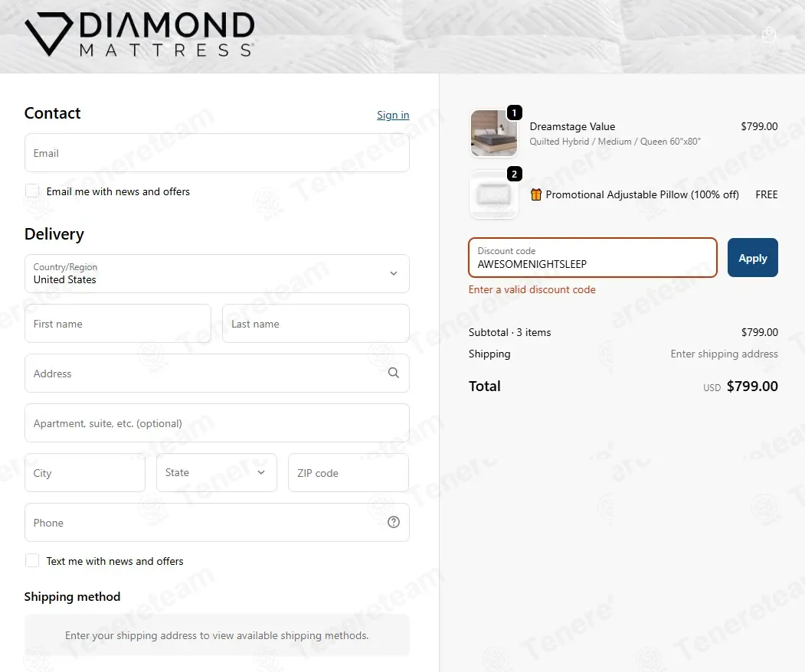805x672 pixels.
Task: Select the First name field
Action: tap(117, 324)
